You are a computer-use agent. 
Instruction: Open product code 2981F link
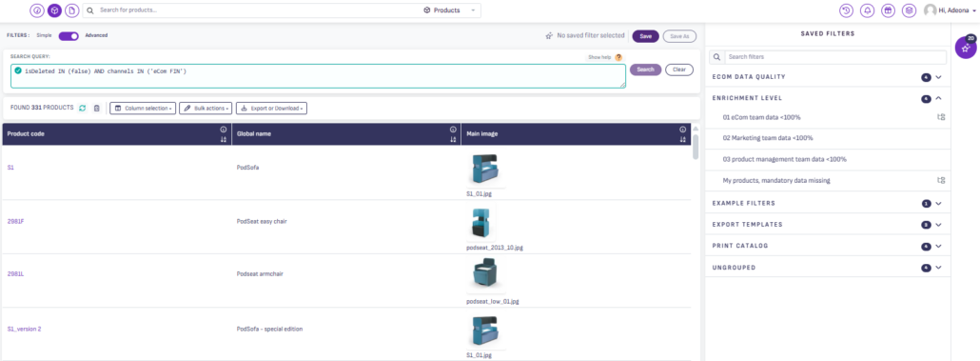click(x=15, y=221)
